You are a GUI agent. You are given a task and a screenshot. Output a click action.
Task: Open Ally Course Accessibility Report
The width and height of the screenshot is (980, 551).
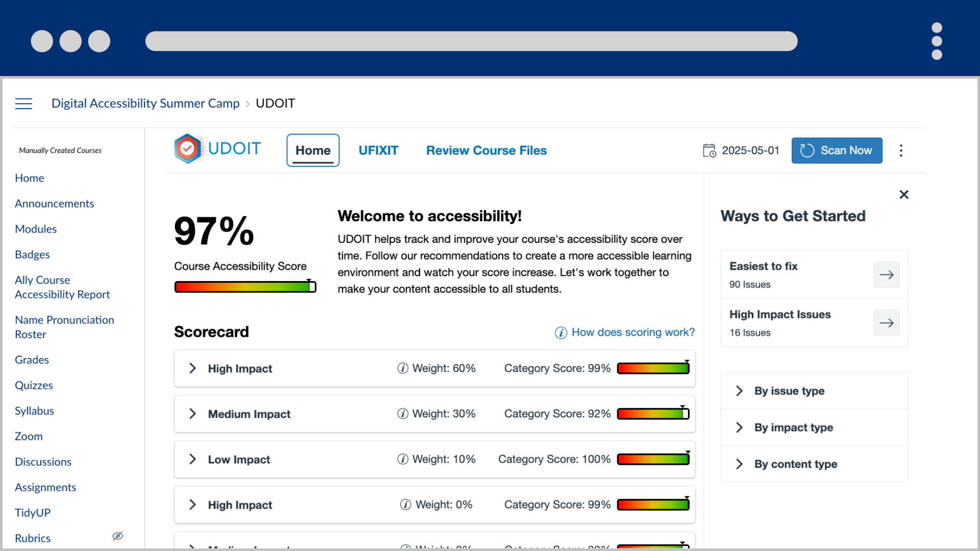(x=62, y=287)
